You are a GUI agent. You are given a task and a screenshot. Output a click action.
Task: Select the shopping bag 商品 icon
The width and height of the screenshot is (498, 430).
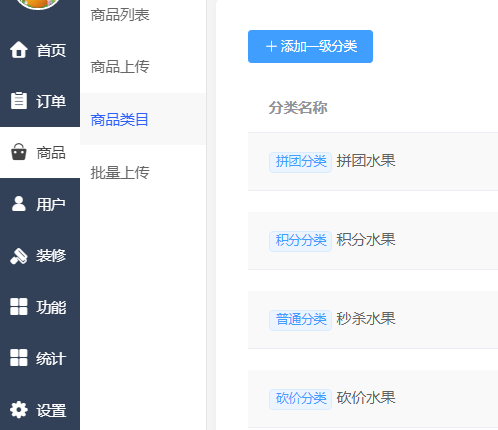[x=19, y=152]
